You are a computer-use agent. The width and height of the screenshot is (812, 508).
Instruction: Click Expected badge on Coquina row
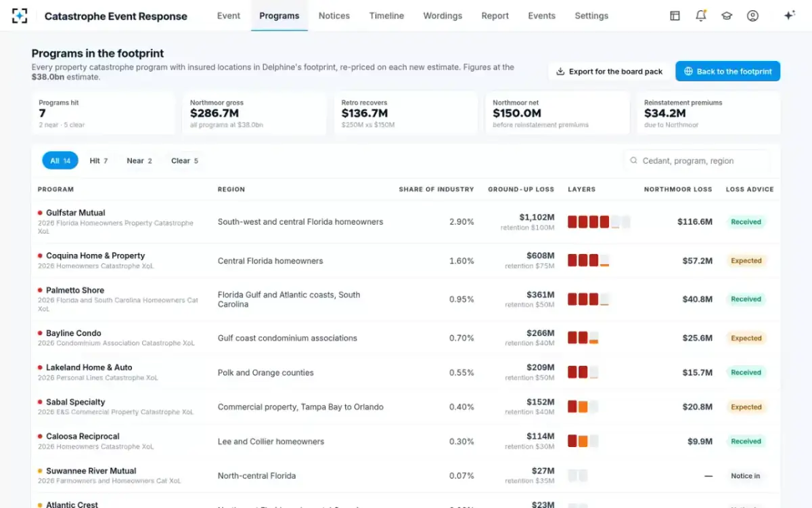(746, 261)
